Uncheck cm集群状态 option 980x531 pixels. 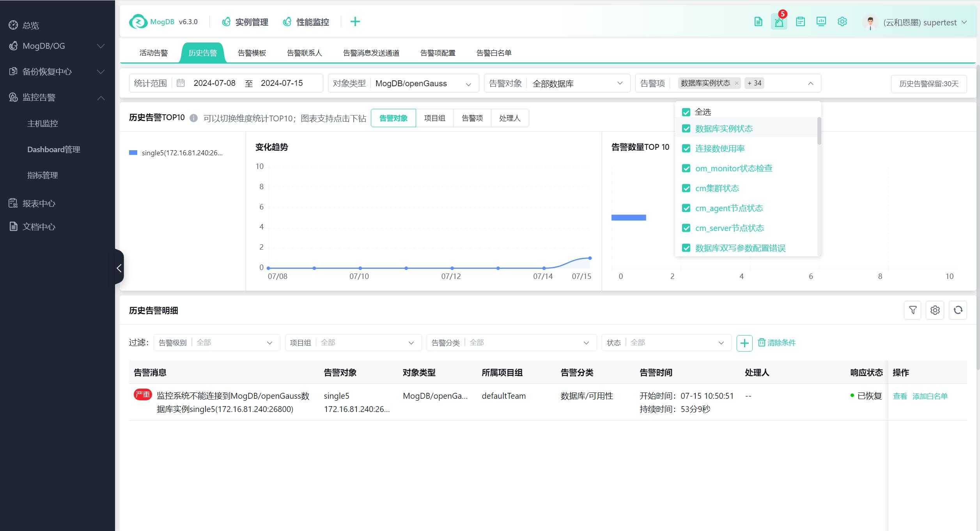click(686, 188)
